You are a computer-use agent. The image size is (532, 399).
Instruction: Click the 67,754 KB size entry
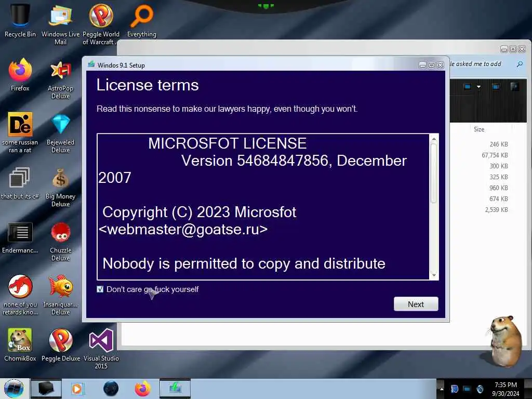495,155
